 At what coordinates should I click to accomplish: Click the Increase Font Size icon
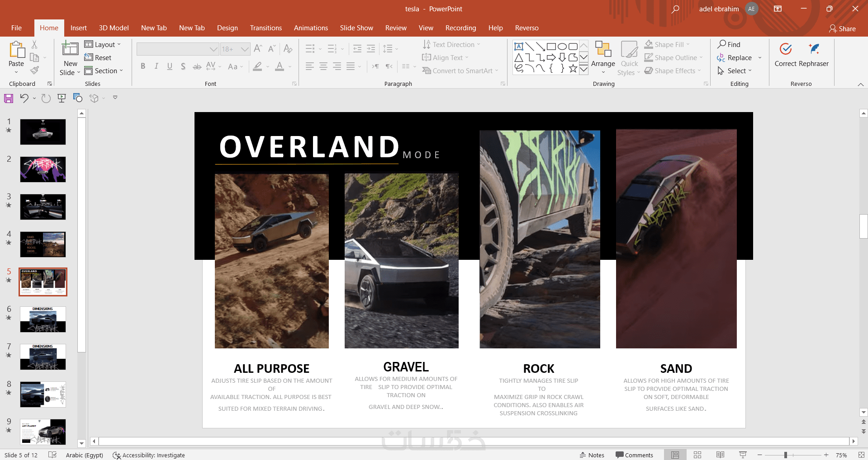[x=258, y=48]
